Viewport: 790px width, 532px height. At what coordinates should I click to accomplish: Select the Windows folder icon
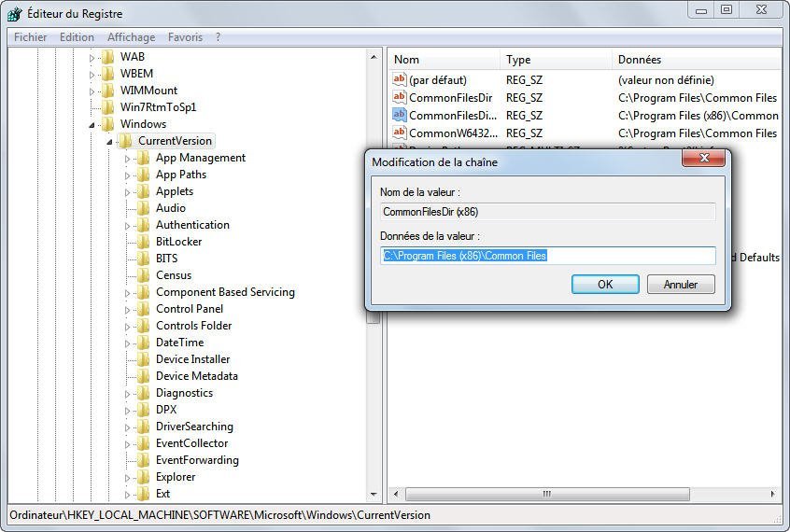pyautogui.click(x=107, y=124)
